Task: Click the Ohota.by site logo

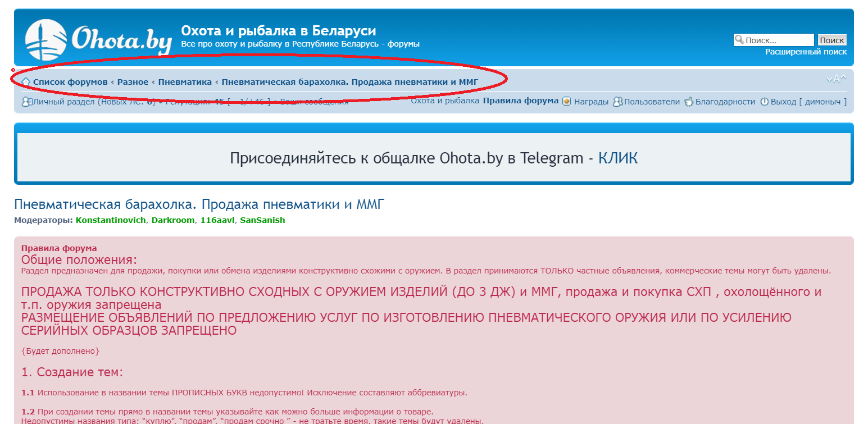Action: pos(98,38)
